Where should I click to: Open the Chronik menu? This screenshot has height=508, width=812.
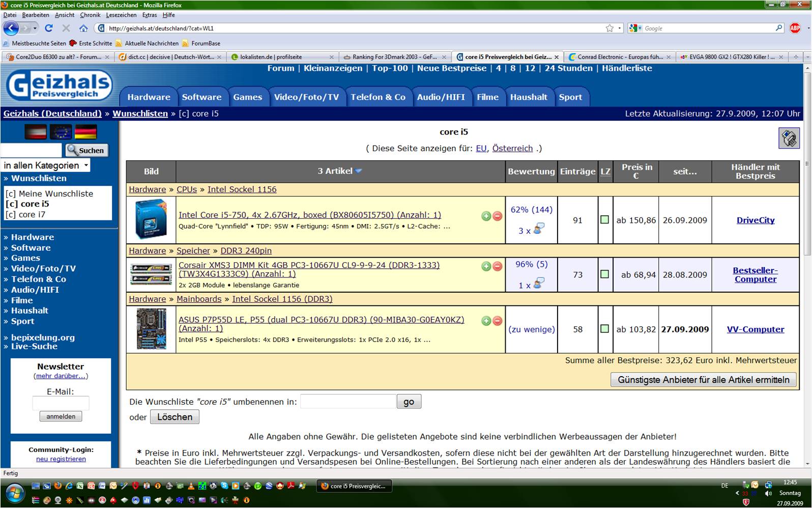point(90,15)
